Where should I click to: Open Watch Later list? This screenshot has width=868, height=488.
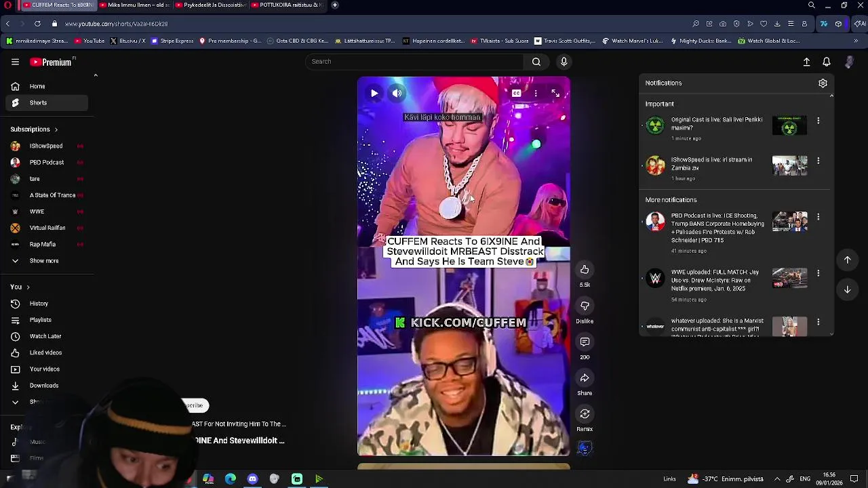(x=47, y=336)
